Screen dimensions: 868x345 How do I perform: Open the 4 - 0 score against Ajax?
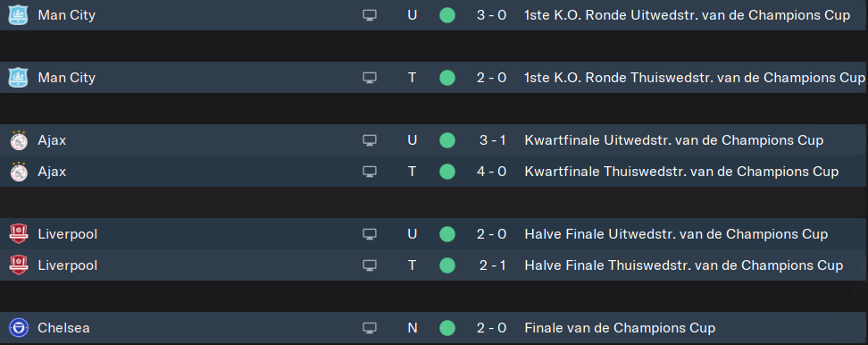coord(491,172)
